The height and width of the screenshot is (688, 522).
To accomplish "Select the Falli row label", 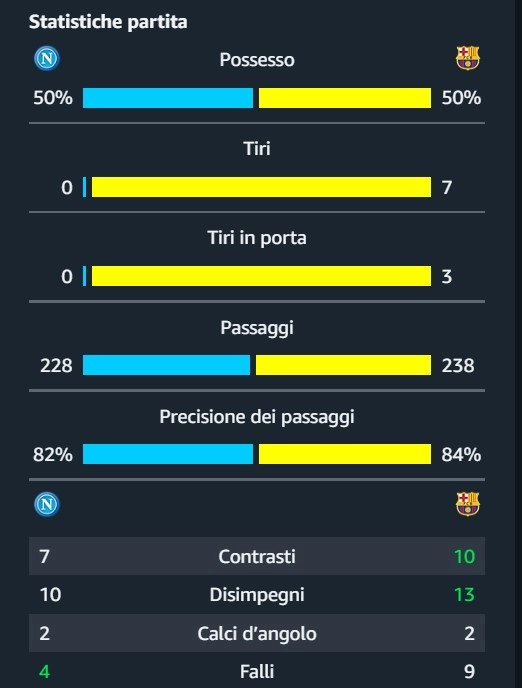I will (x=257, y=671).
